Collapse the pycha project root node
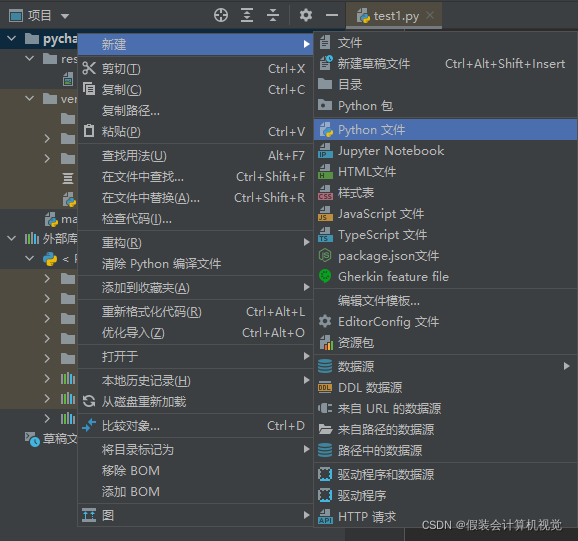Viewport: 578px width, 541px height. [x=11, y=38]
